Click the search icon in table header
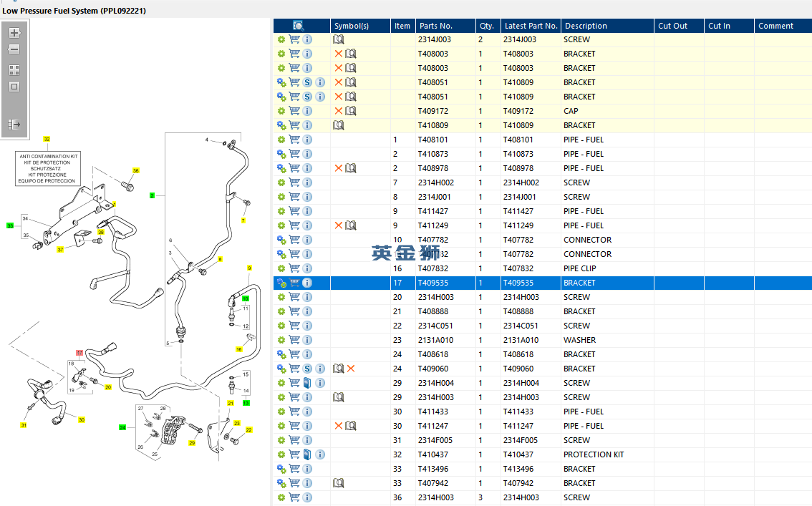The height and width of the screenshot is (506, 812). coord(299,26)
